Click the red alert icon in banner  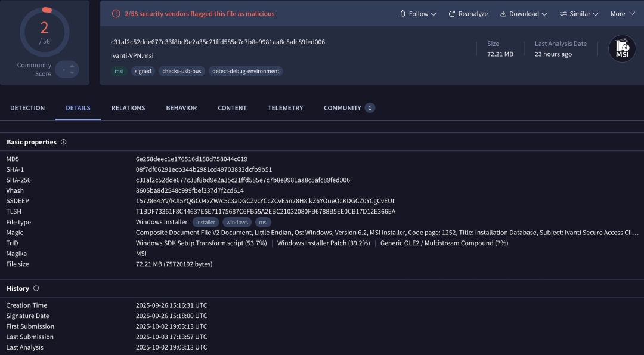[x=116, y=14]
